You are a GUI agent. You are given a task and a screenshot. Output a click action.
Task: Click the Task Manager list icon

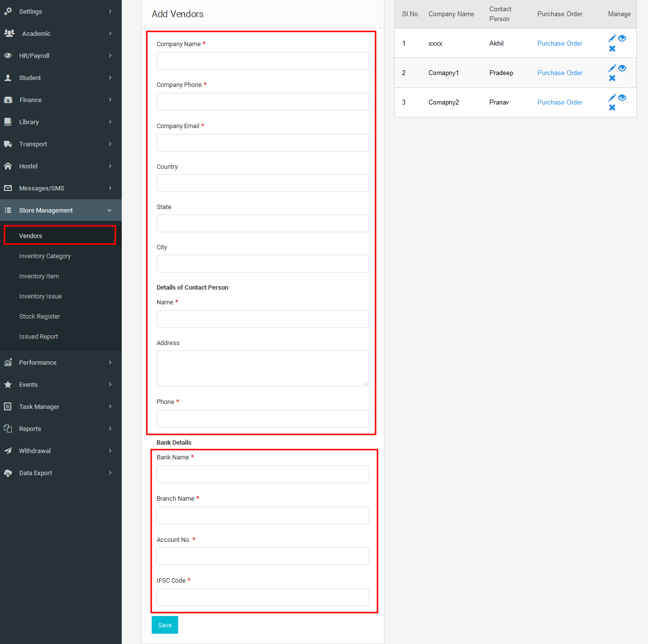[8, 406]
